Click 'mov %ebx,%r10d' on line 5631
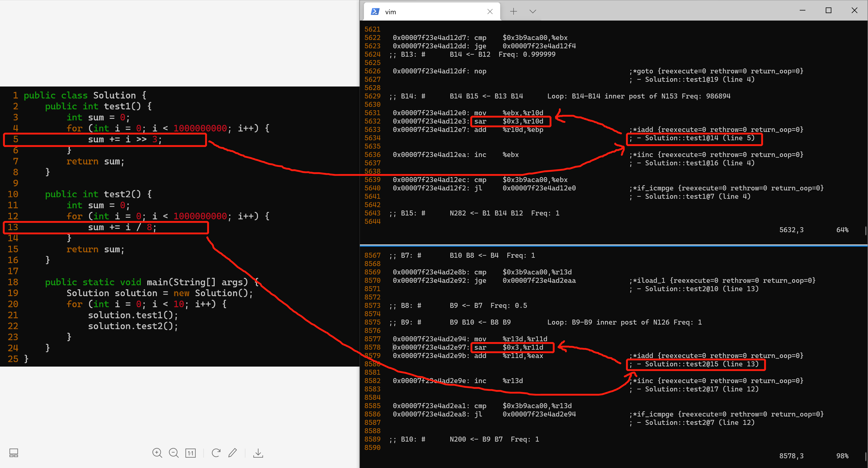The image size is (868, 468). pos(508,113)
